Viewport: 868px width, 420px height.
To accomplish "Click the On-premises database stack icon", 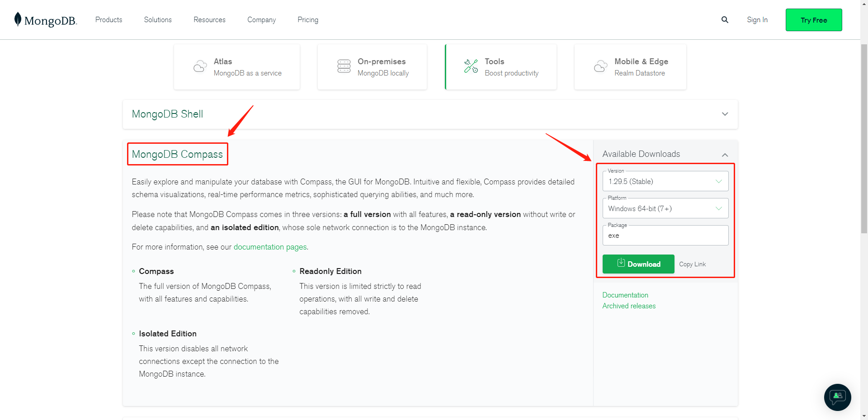I will point(344,66).
